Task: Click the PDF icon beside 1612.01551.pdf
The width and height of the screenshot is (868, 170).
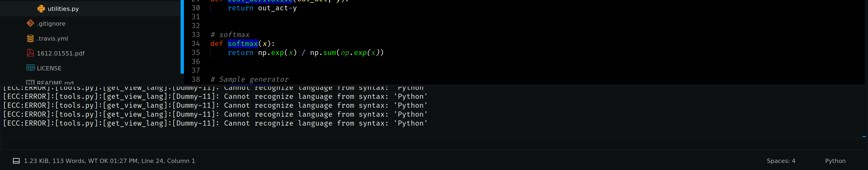Action: [30, 53]
